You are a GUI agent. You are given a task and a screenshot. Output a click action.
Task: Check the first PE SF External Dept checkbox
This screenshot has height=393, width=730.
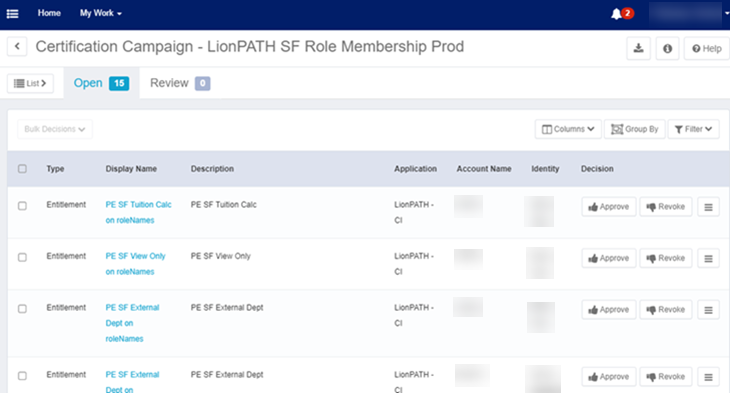click(x=22, y=309)
